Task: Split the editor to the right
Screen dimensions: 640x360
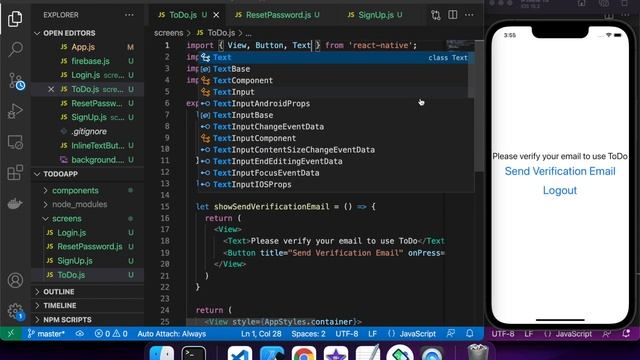Action: (x=453, y=15)
